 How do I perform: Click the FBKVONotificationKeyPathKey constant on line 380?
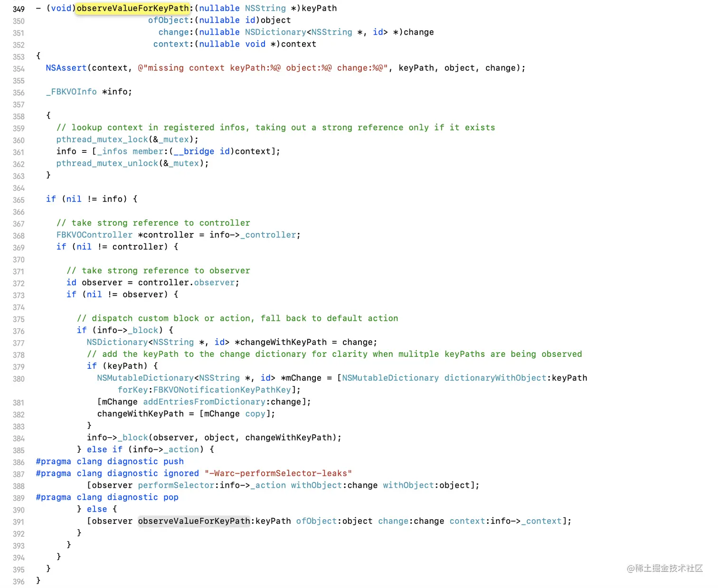222,390
